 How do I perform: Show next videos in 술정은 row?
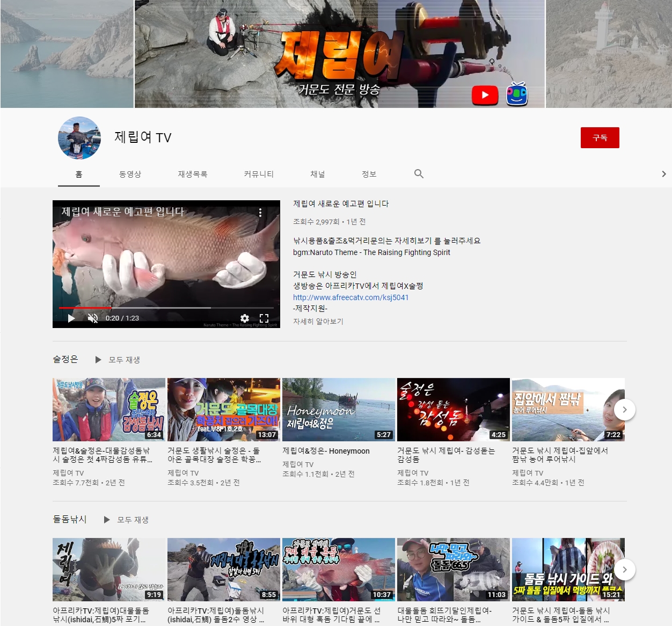point(624,410)
